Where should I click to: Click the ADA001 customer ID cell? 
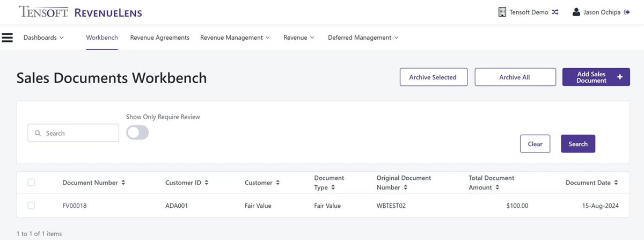click(x=177, y=206)
